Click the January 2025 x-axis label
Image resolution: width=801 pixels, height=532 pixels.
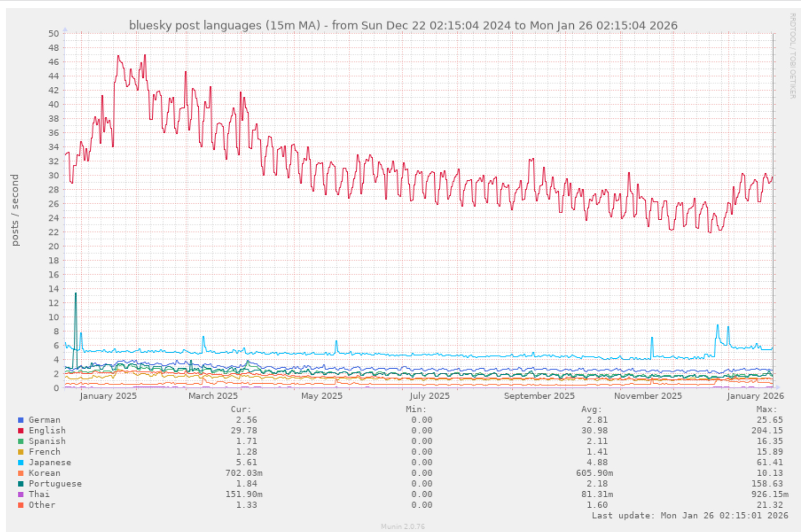[108, 396]
